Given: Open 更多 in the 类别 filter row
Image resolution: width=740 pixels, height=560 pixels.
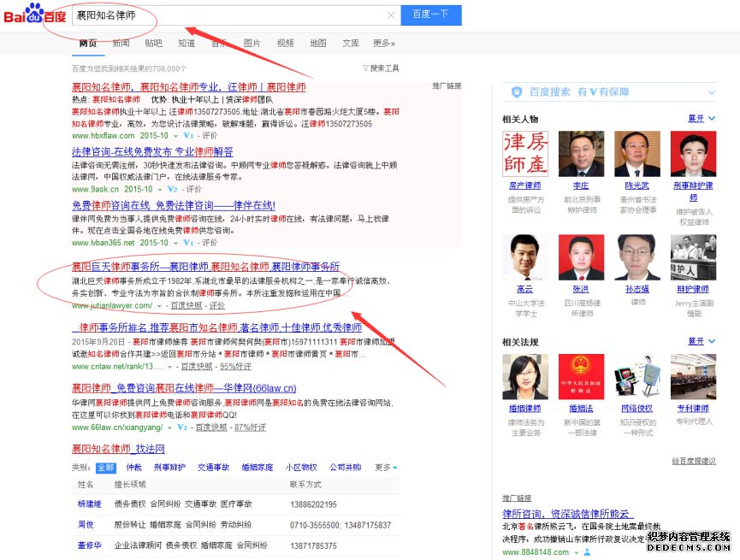Looking at the screenshot, I should (x=386, y=468).
